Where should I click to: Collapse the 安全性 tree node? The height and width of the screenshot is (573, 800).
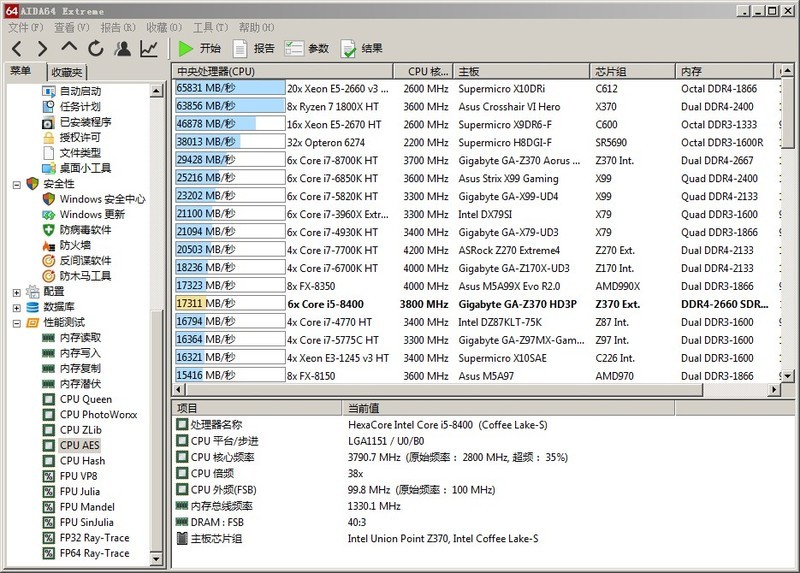click(x=16, y=185)
